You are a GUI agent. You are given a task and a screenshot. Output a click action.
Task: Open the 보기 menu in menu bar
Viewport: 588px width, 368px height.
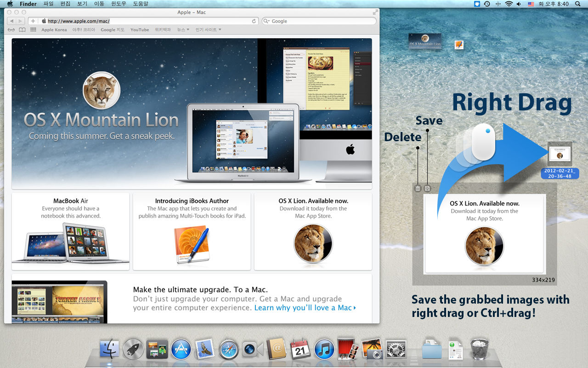pos(82,4)
